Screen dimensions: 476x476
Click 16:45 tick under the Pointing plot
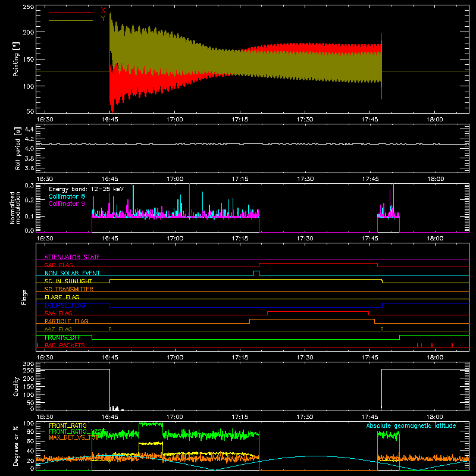pos(110,120)
